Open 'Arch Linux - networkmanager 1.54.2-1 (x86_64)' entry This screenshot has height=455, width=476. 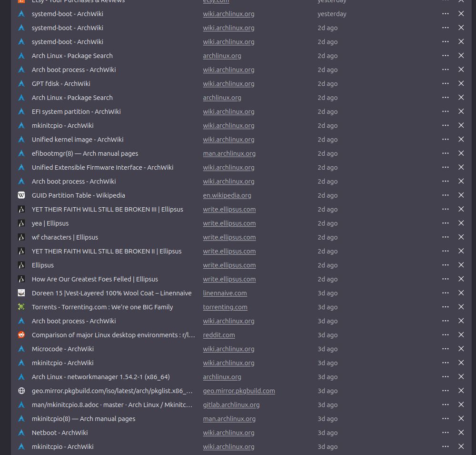pyautogui.click(x=101, y=377)
